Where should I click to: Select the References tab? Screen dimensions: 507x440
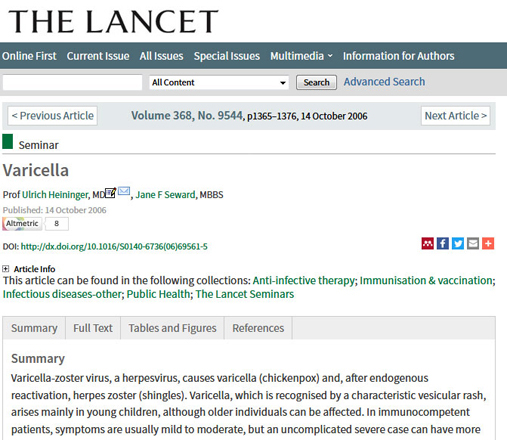258,328
